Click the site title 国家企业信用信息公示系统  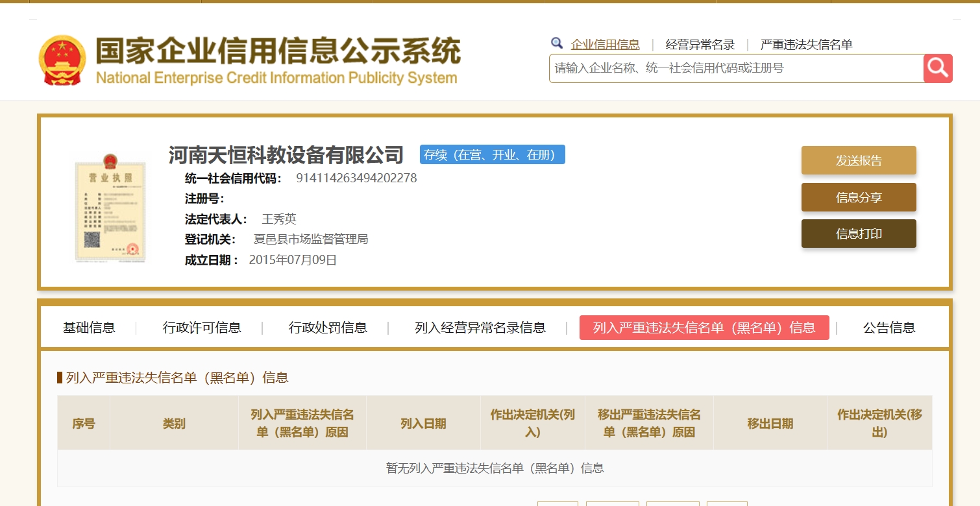point(278,52)
